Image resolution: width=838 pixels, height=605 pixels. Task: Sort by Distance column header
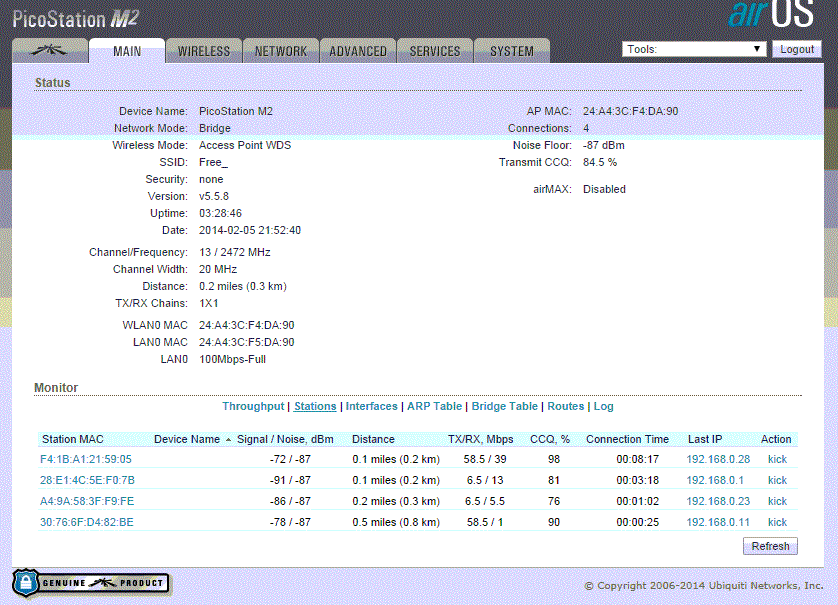[x=373, y=439]
